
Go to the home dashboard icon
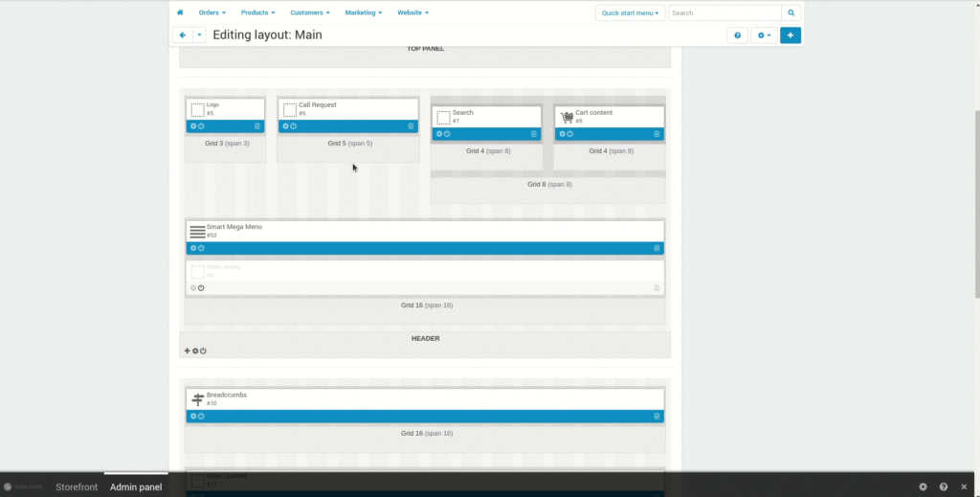180,12
